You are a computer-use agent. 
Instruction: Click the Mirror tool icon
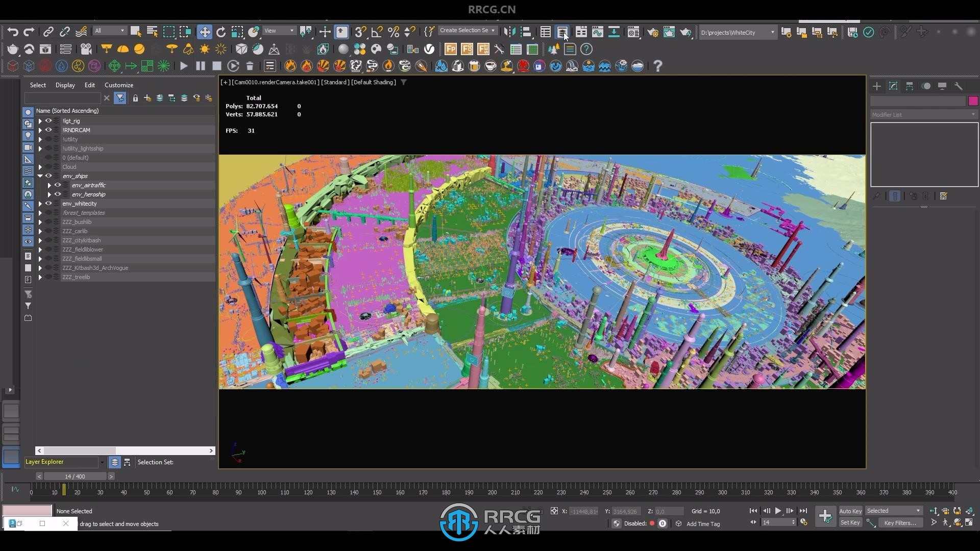click(x=509, y=32)
